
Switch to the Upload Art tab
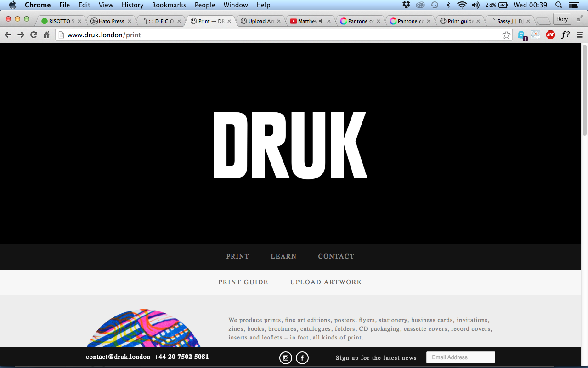point(261,21)
